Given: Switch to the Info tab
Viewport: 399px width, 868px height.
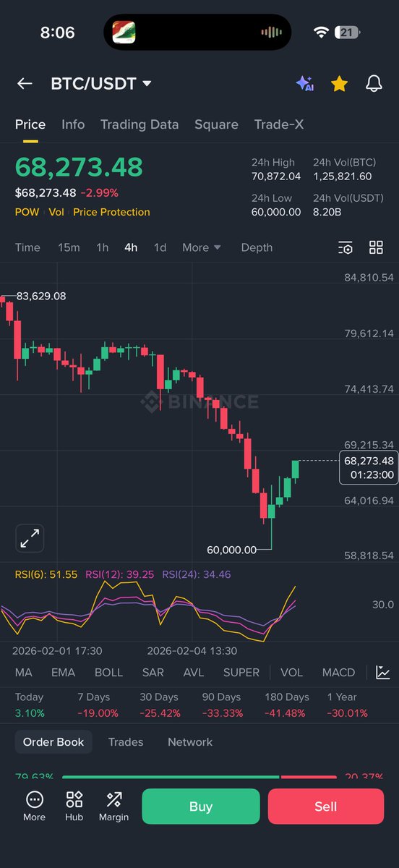Looking at the screenshot, I should click(x=73, y=124).
